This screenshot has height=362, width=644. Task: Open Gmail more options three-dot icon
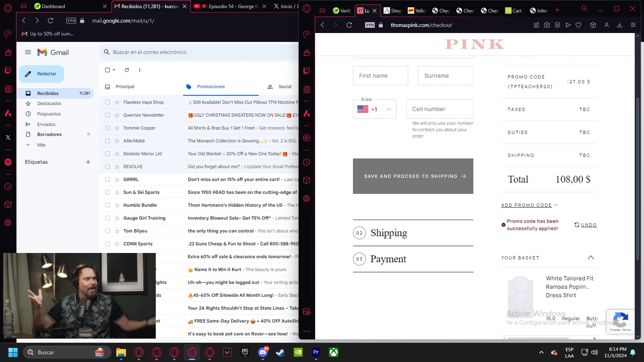pyautogui.click(x=140, y=70)
